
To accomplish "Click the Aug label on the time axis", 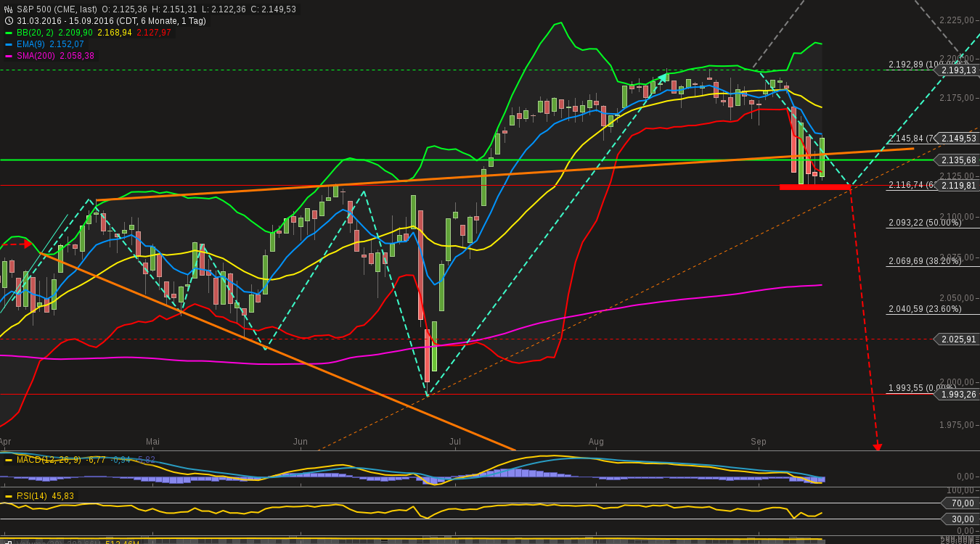I will 596,441.
